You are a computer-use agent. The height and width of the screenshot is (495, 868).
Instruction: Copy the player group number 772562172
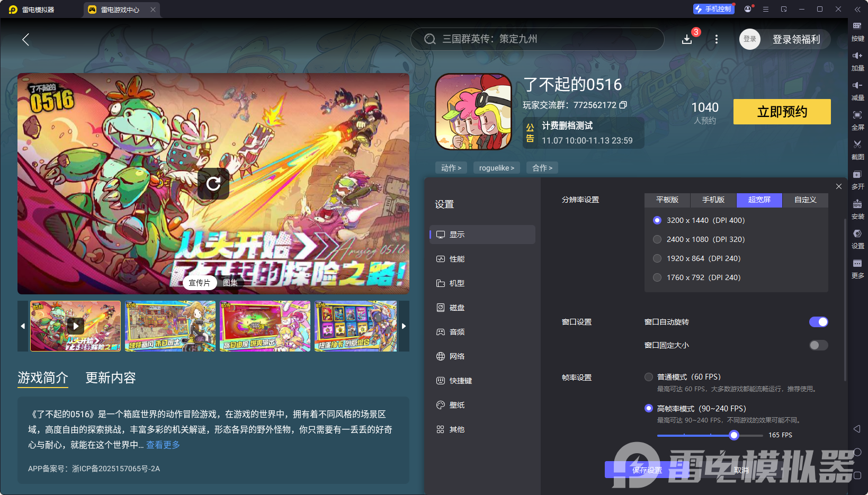click(x=623, y=105)
